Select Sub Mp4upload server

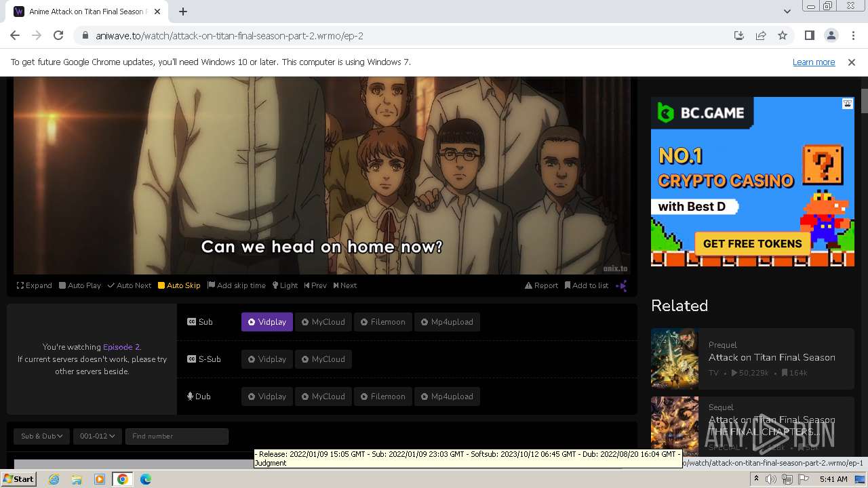(448, 322)
